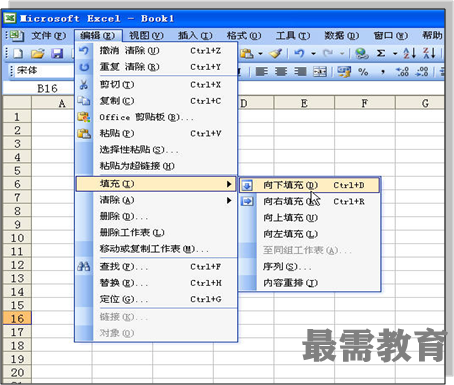
Task: Click the Paste clipboard icon in the toolbar
Action: (247, 53)
